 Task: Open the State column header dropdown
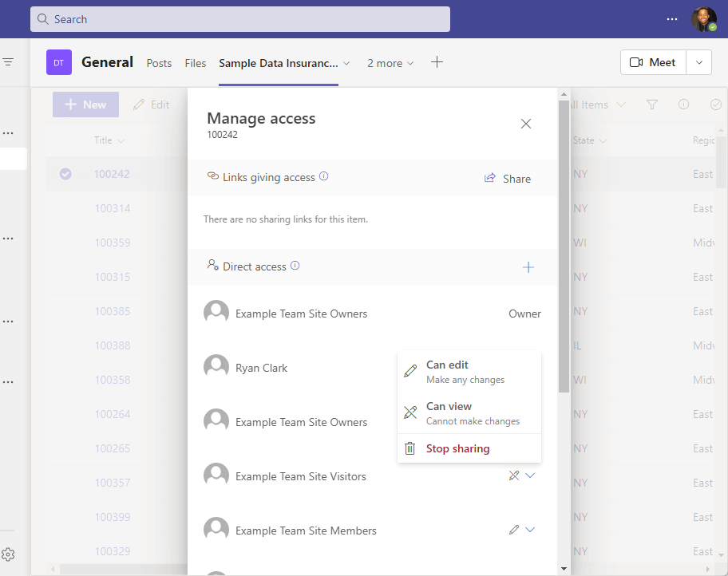[x=590, y=140]
